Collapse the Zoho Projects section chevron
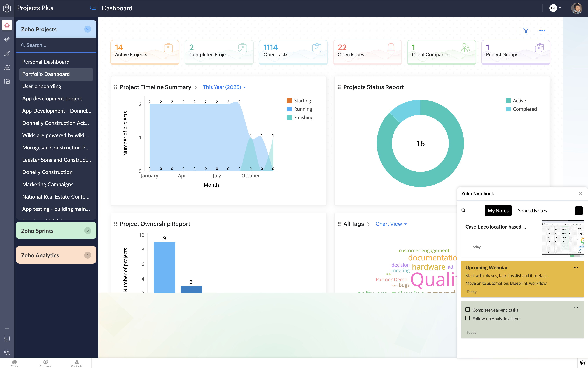 coord(88,29)
